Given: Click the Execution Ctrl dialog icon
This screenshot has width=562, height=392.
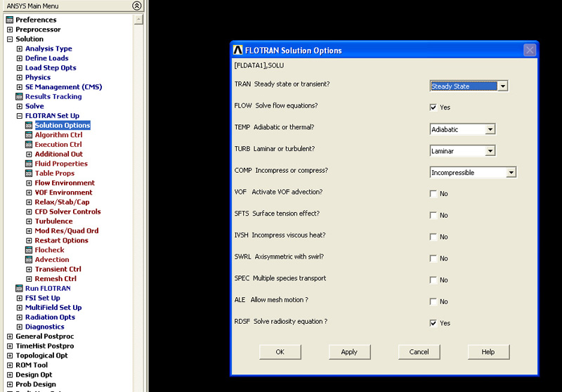Looking at the screenshot, I should (29, 145).
